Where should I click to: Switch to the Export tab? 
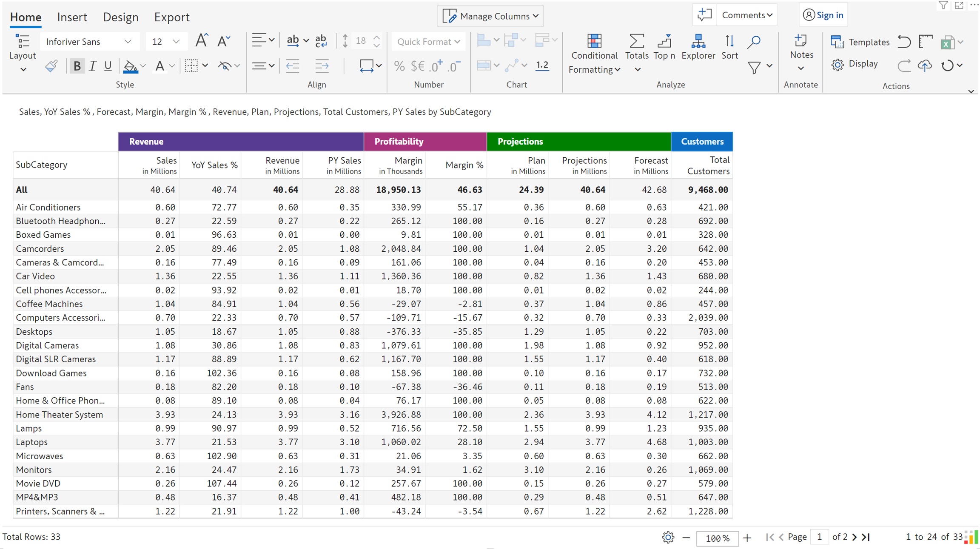click(x=171, y=17)
